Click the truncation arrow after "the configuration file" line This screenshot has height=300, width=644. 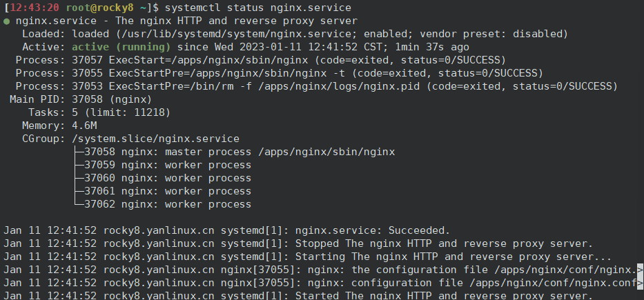(x=640, y=269)
